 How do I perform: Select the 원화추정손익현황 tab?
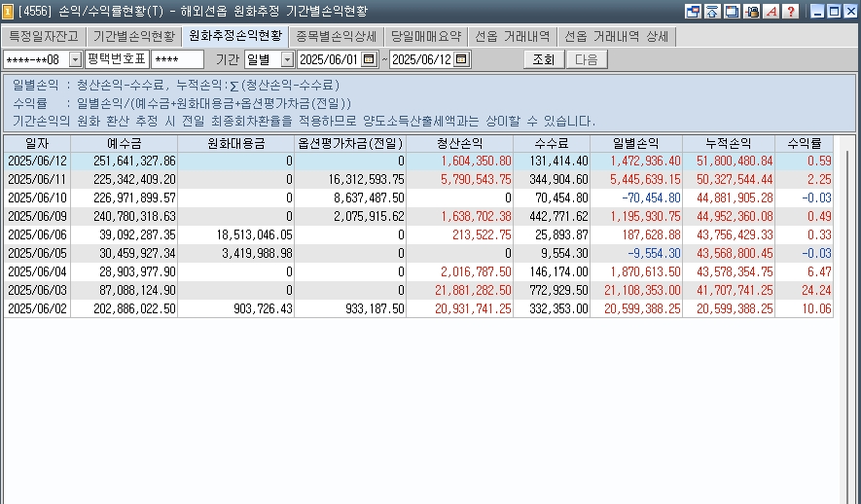coord(235,36)
